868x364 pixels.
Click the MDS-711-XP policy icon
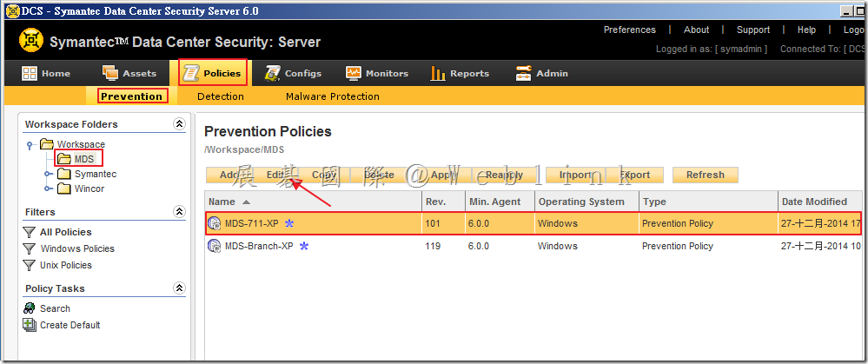click(x=215, y=223)
